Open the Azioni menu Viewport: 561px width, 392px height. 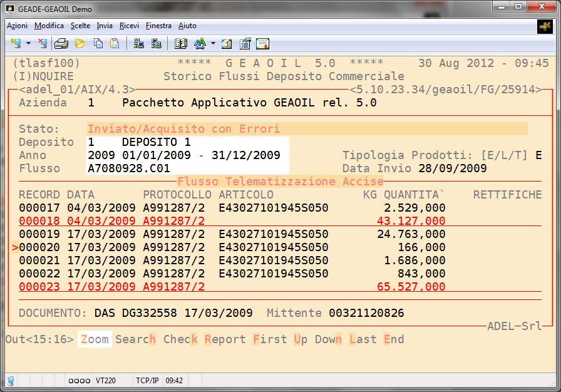coord(17,26)
